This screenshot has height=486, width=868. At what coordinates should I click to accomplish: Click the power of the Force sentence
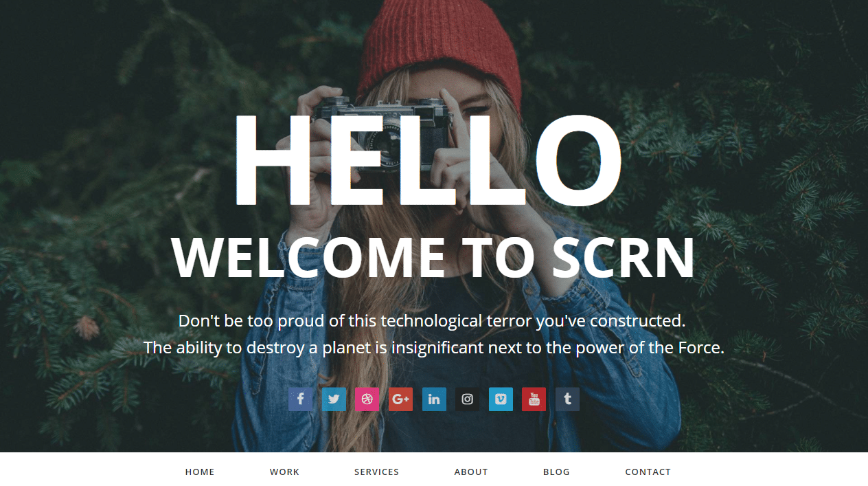434,348
